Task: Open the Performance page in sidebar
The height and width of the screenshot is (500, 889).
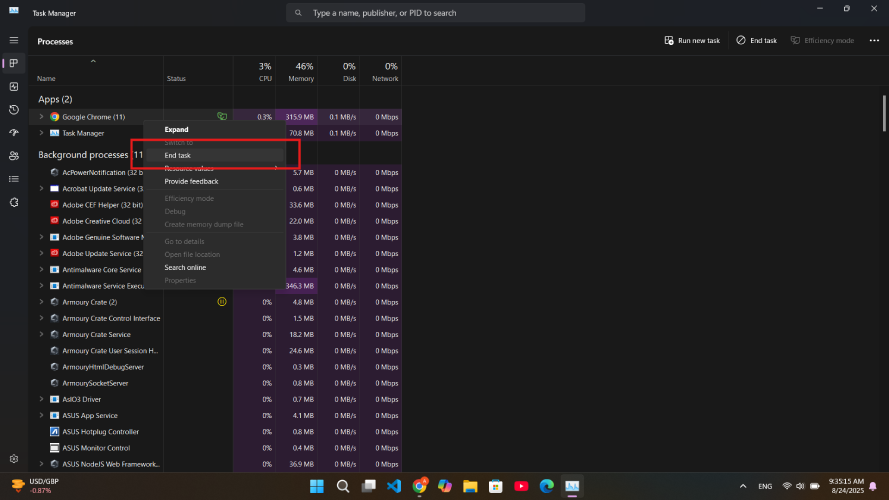Action: coord(14,86)
